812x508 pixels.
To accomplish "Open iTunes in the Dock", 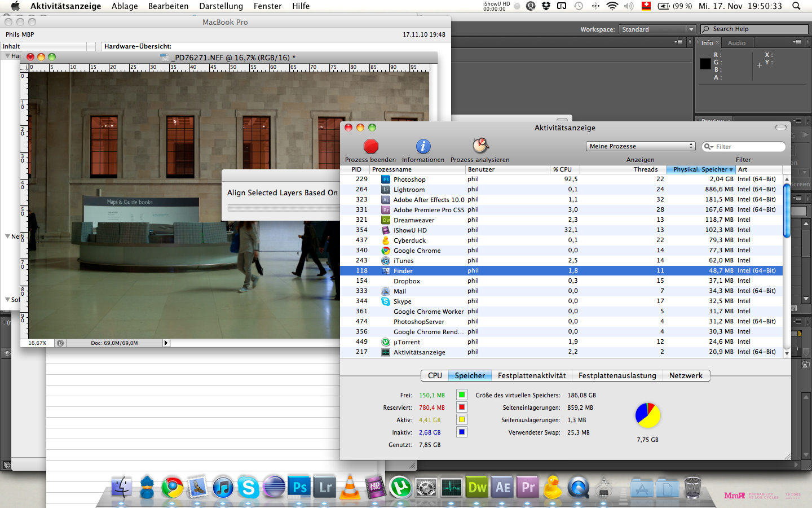I will point(223,487).
